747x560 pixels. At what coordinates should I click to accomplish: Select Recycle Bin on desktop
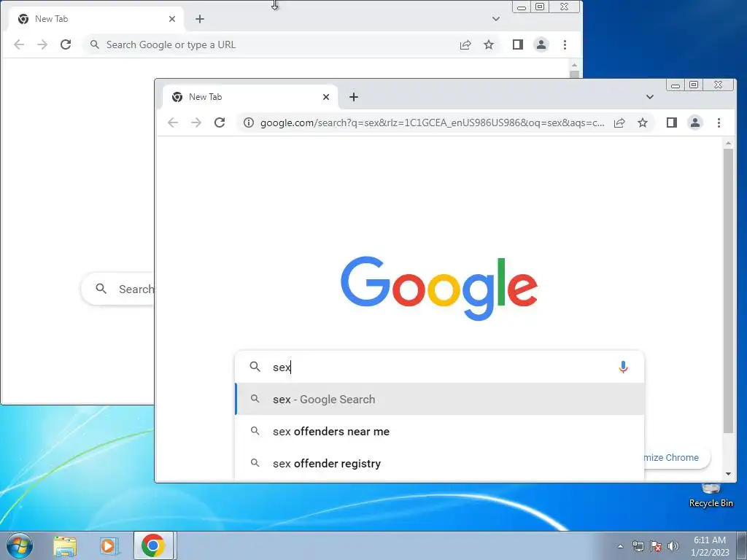click(x=711, y=495)
